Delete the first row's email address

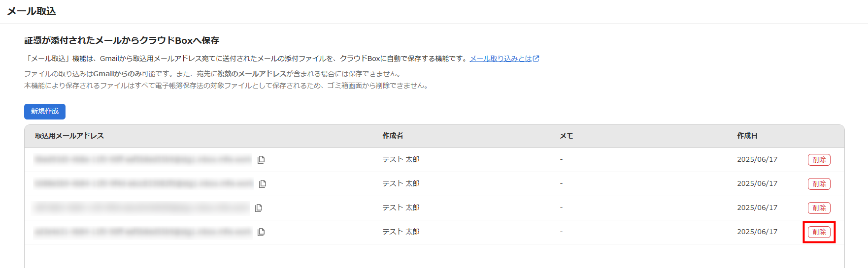[819, 160]
